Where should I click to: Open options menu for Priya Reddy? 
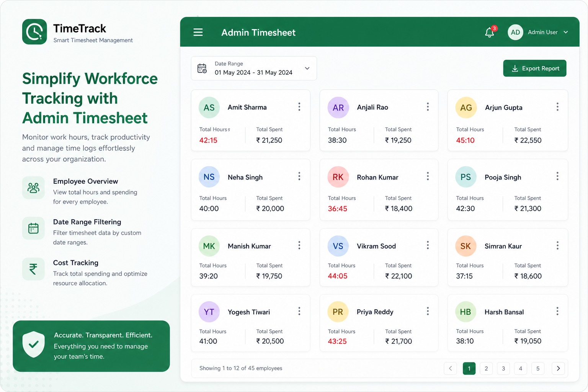coord(428,311)
